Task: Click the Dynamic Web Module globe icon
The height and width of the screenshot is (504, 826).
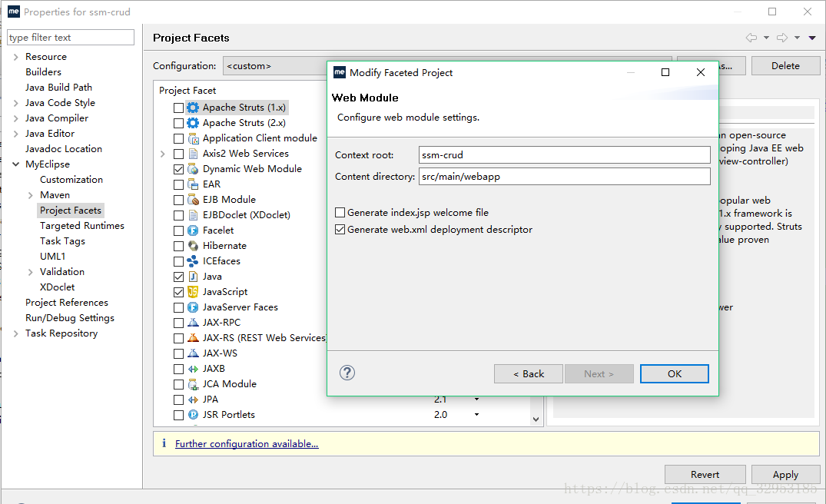Action: [194, 169]
